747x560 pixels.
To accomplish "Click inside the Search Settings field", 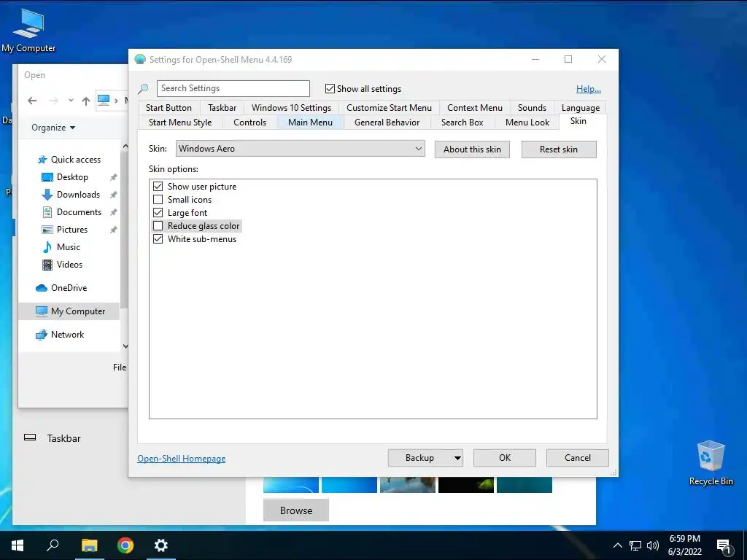I will [x=233, y=88].
